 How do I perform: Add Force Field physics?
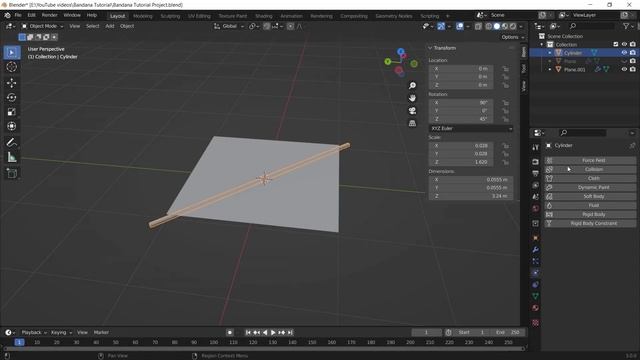click(x=590, y=160)
